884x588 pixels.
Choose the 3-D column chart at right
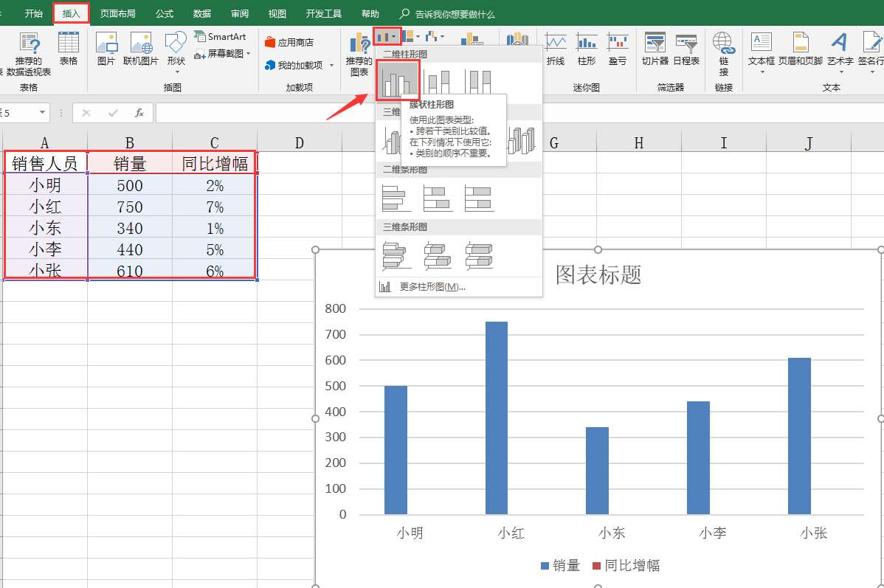(x=522, y=140)
